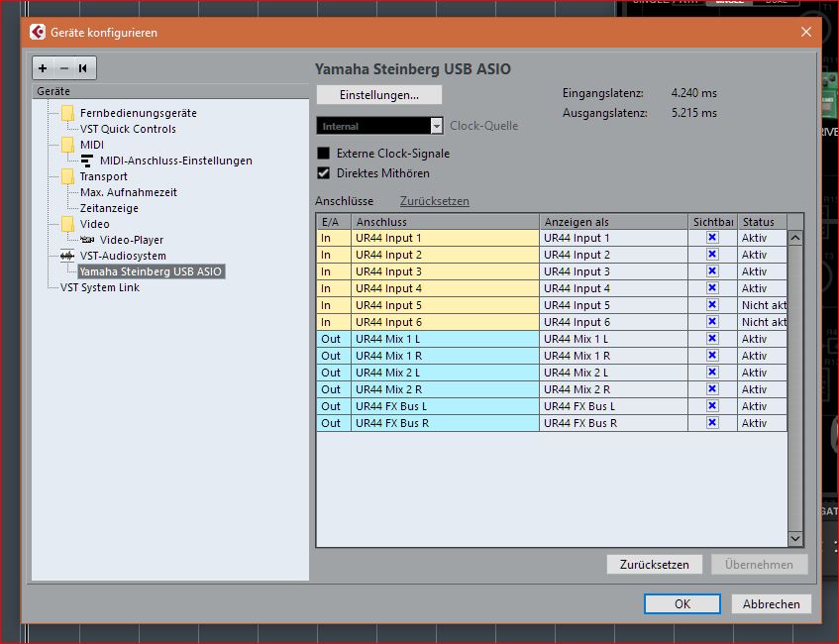Click the Geräte list header
839x644 pixels.
(x=170, y=91)
